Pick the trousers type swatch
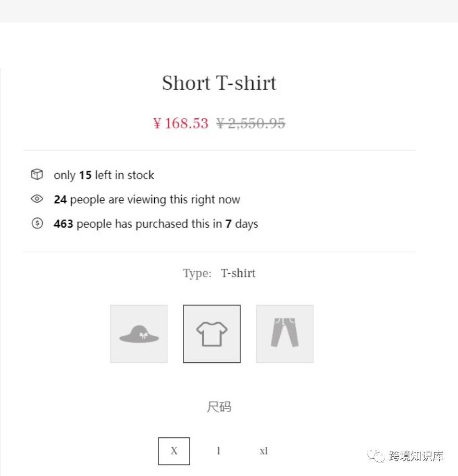The height and width of the screenshot is (476, 458). click(x=285, y=334)
